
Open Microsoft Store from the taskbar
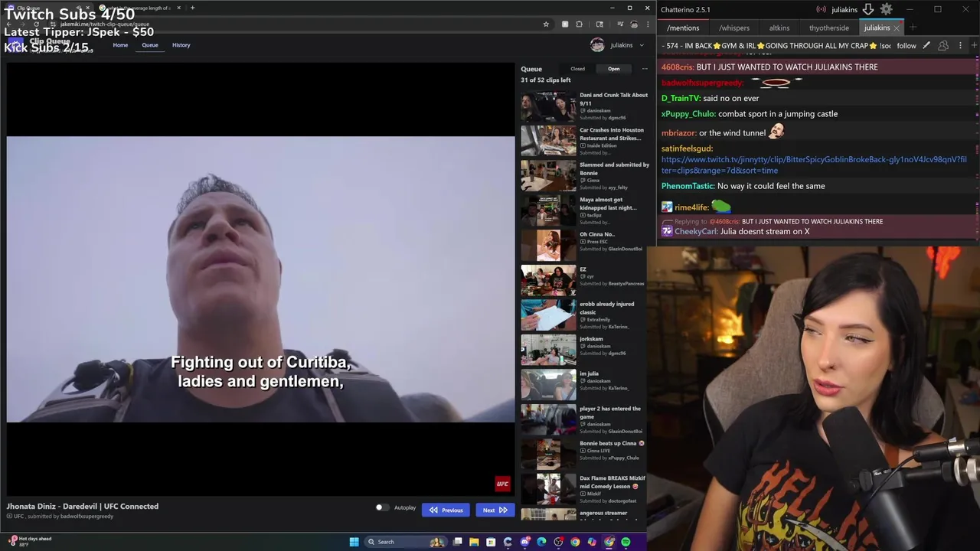[491, 542]
